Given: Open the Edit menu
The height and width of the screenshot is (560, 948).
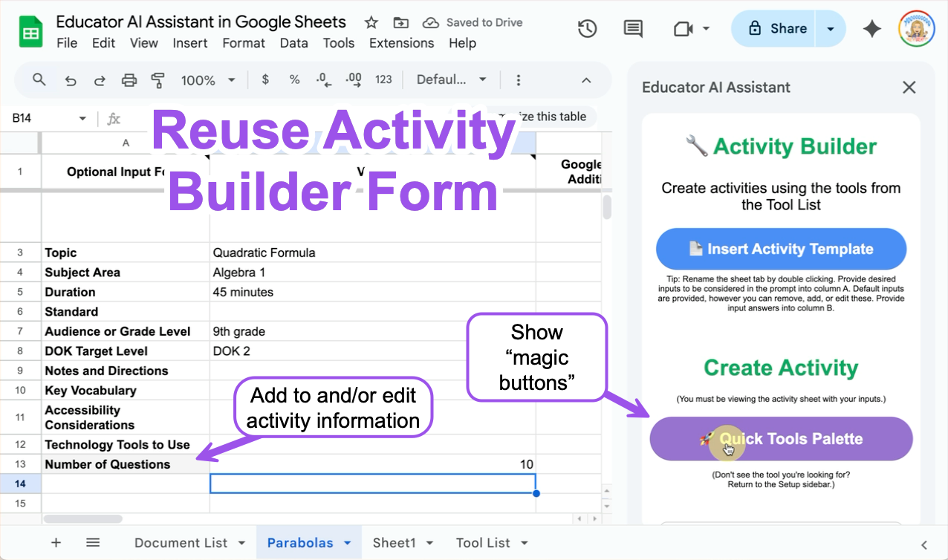Looking at the screenshot, I should pos(103,43).
